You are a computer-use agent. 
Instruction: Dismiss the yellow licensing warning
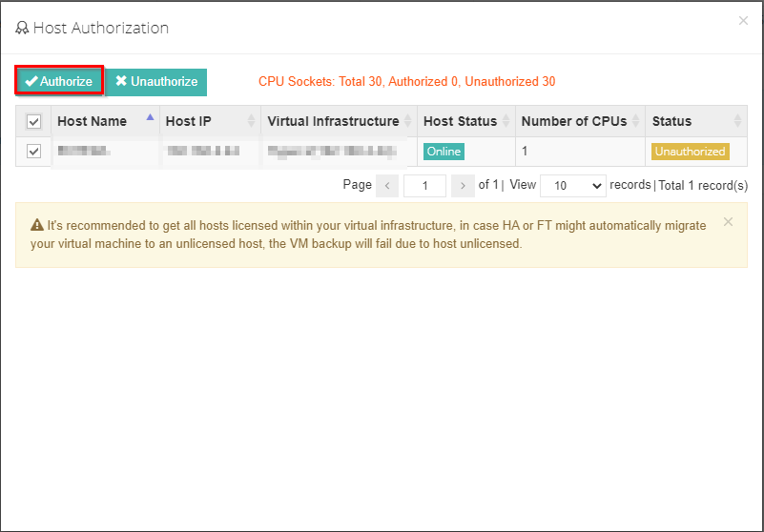pos(728,222)
